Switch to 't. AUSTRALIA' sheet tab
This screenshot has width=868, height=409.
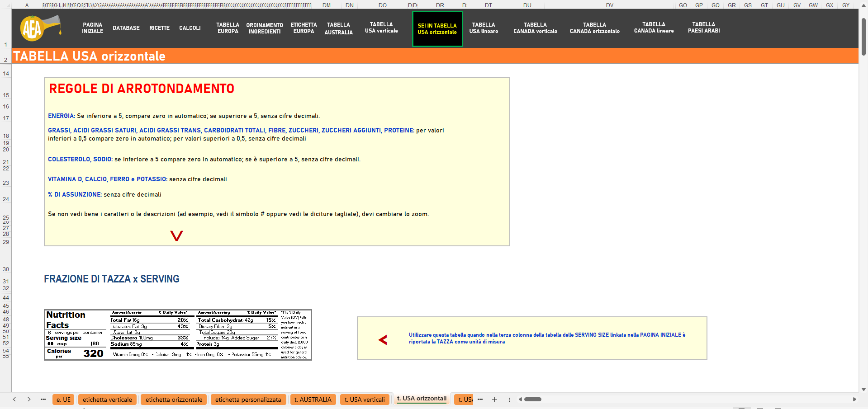click(x=313, y=400)
